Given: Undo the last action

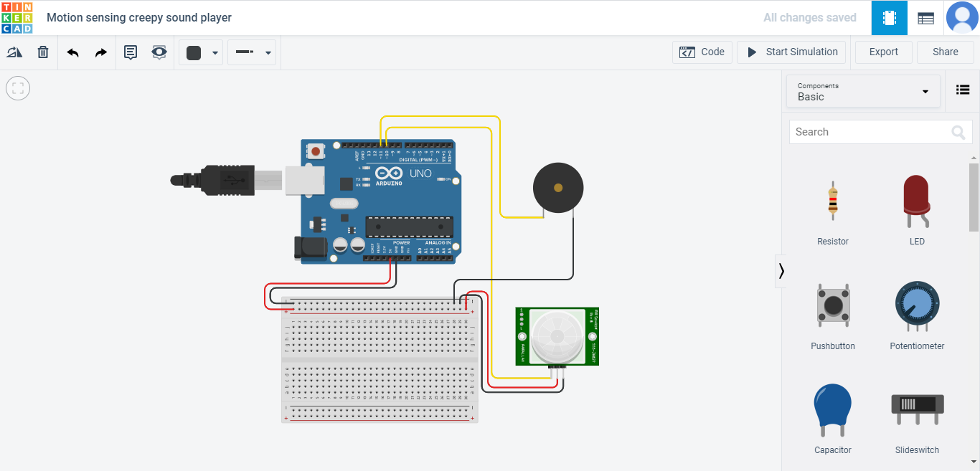Looking at the screenshot, I should coord(72,52).
